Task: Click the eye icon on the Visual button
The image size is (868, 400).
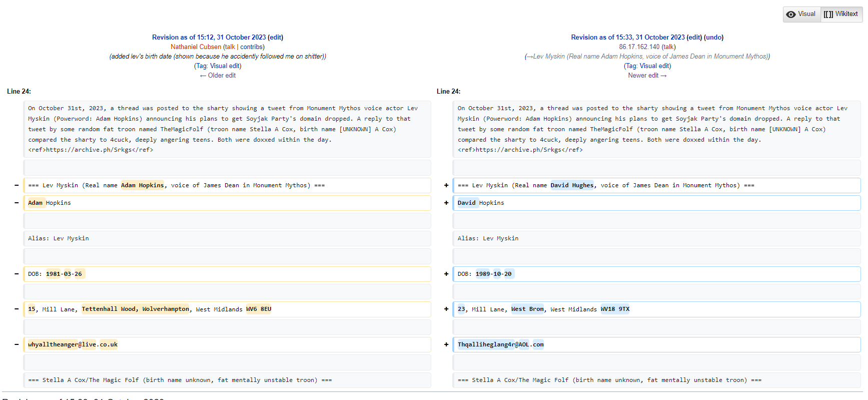Action: point(791,15)
